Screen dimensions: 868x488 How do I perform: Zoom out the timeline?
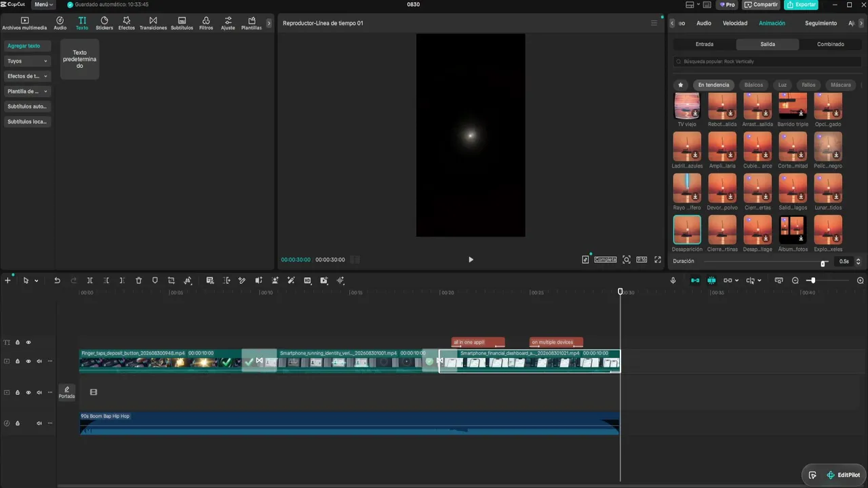795,281
